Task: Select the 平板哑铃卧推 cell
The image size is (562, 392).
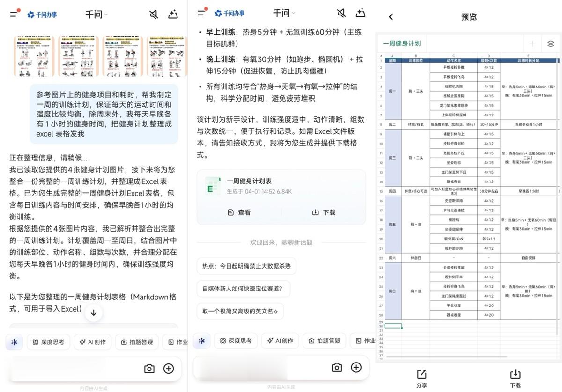Action: (453, 67)
